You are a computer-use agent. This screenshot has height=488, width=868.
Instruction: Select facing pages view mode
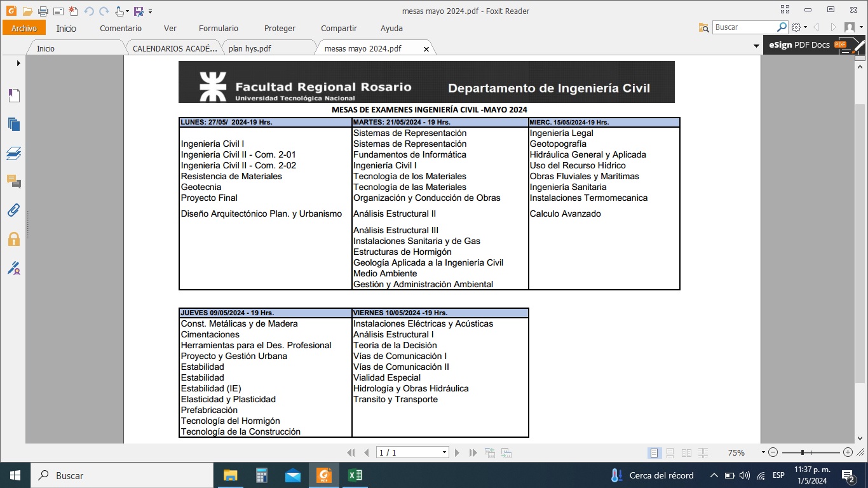point(686,452)
